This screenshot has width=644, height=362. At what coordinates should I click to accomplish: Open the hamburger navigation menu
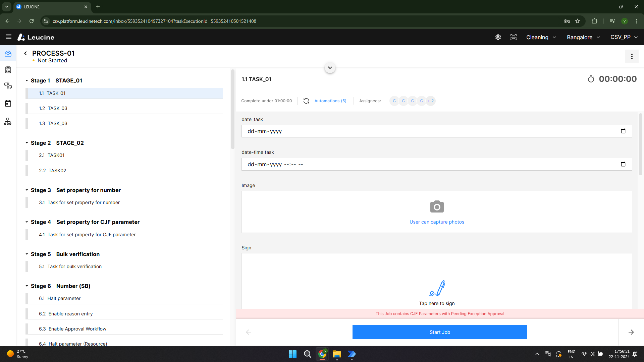pos(8,37)
